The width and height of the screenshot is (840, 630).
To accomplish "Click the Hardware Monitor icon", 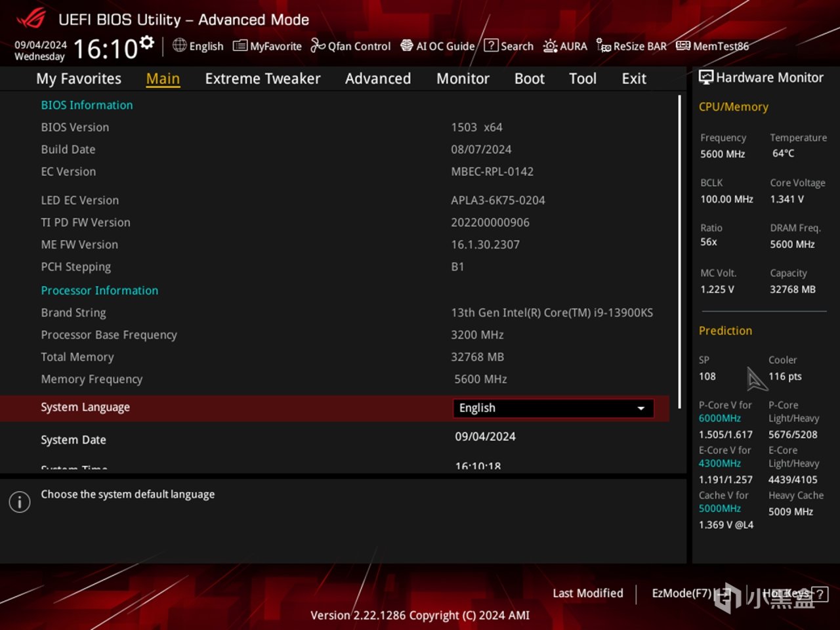I will tap(706, 77).
